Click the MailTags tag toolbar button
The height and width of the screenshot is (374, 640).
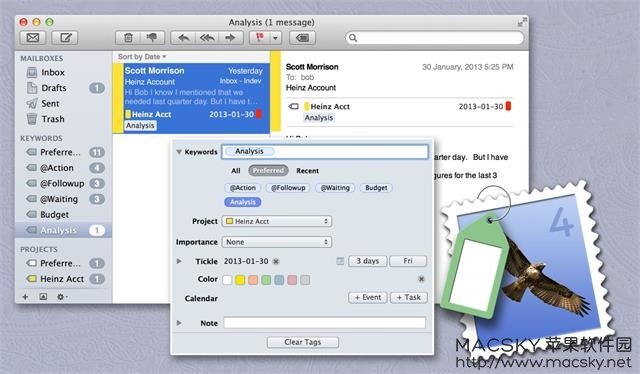pos(302,38)
